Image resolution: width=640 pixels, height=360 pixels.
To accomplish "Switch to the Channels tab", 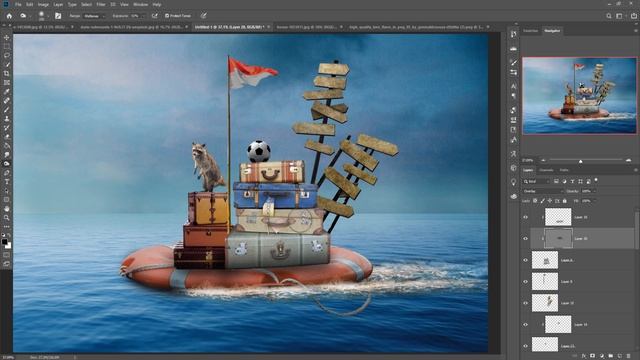I will (x=546, y=170).
